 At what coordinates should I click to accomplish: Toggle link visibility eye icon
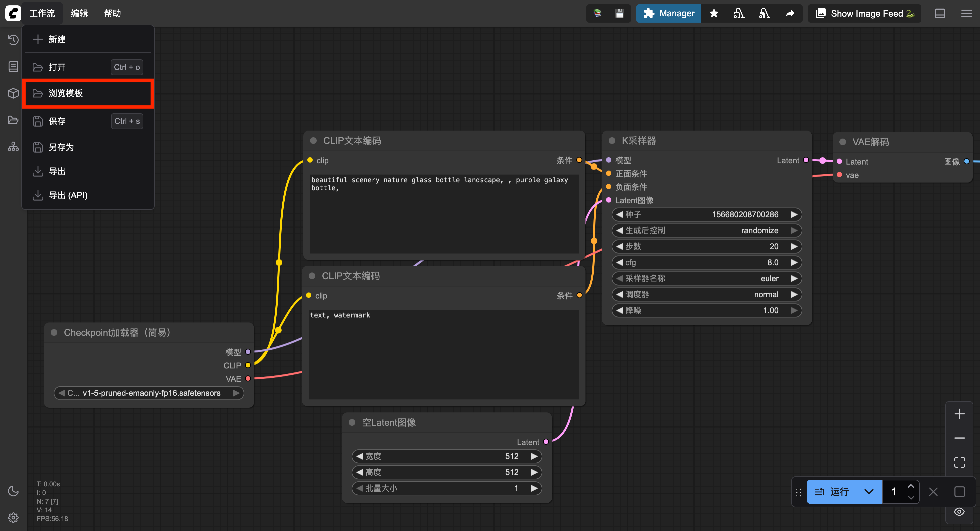tap(959, 512)
